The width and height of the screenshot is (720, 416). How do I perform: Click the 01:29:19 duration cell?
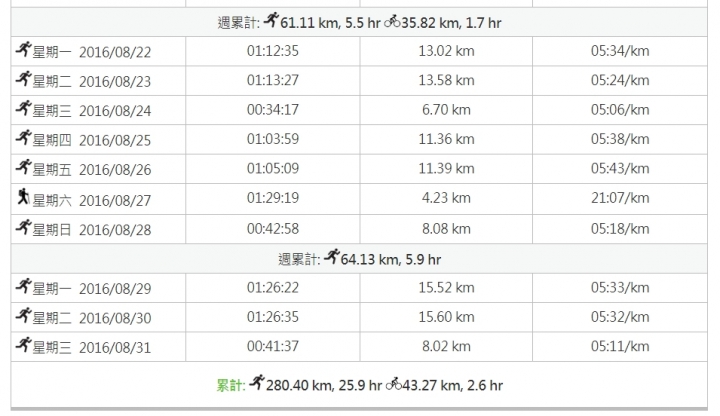(273, 199)
